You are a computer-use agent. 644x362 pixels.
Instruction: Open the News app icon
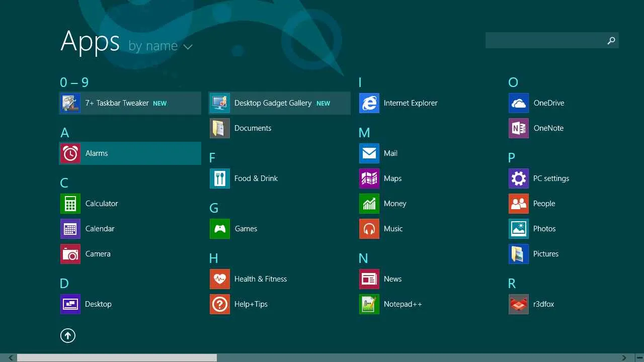point(369,279)
